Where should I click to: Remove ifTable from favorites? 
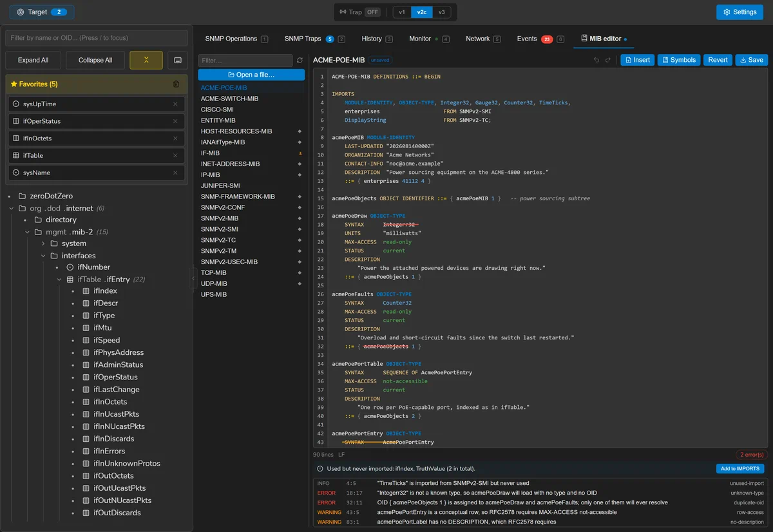175,155
